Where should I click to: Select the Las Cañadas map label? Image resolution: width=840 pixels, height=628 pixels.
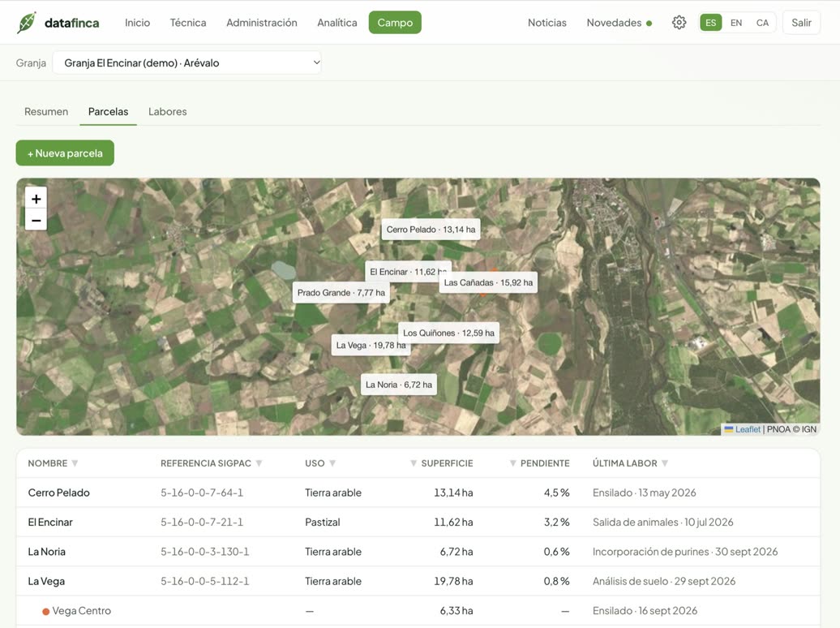[488, 282]
